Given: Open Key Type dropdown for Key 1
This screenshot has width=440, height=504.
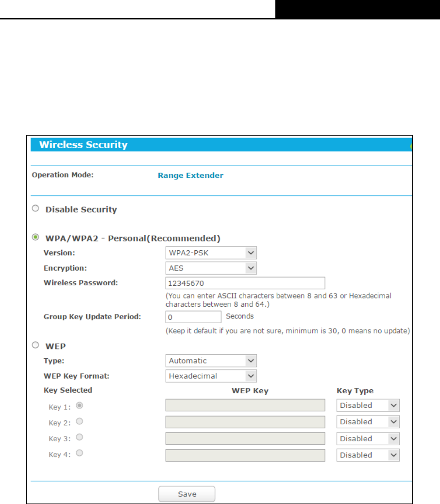Looking at the screenshot, I should pos(368,405).
